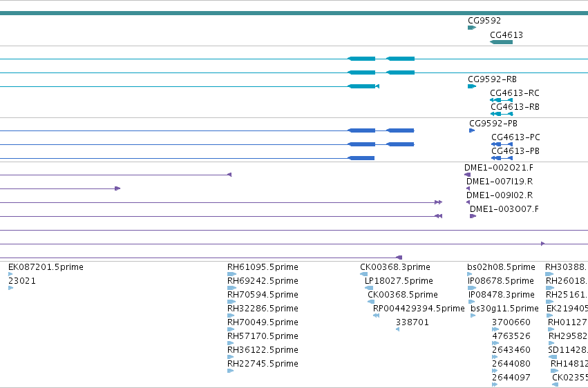Select the CG4613 gene label

click(x=506, y=35)
